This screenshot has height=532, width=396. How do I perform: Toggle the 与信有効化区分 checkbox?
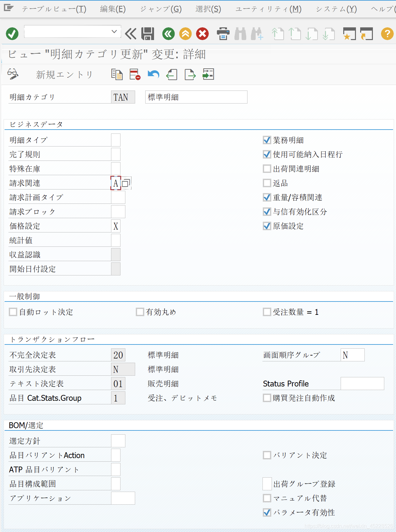click(x=267, y=212)
